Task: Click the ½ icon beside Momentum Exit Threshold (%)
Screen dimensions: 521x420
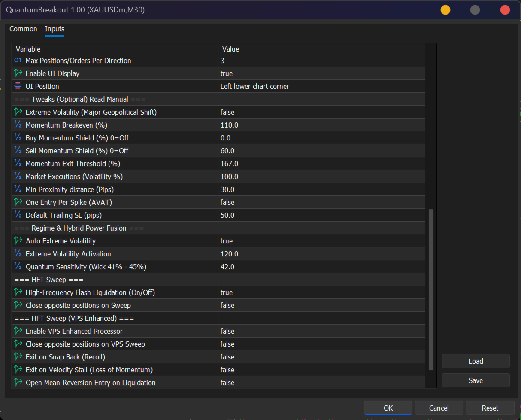Action: [x=18, y=164]
